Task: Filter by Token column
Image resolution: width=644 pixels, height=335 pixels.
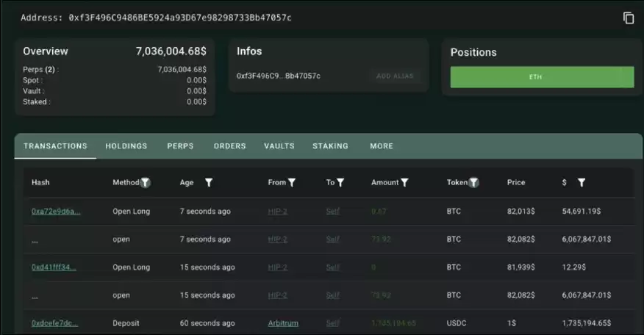Action: (474, 183)
